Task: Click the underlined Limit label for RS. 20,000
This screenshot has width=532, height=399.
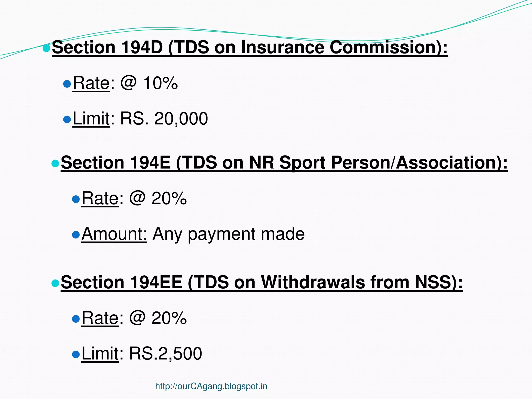Action: pyautogui.click(x=91, y=119)
